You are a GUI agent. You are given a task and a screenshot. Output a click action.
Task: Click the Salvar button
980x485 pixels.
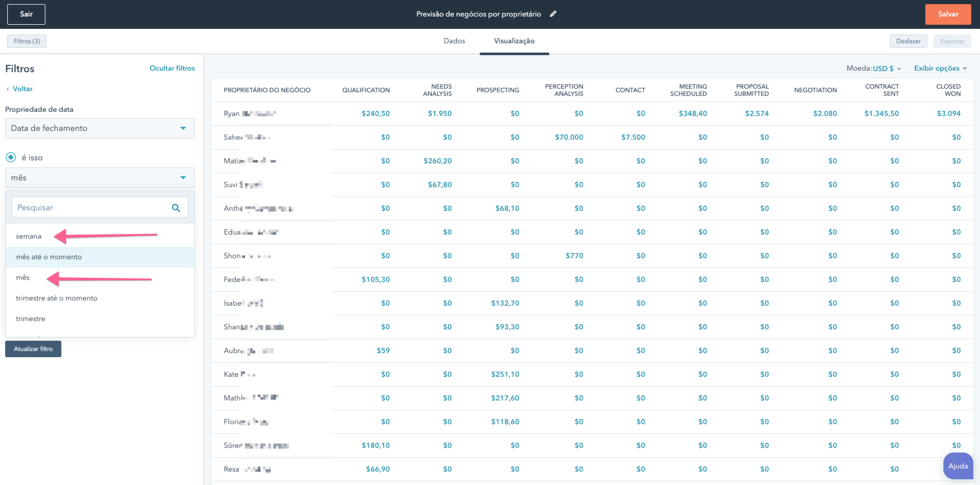[948, 14]
